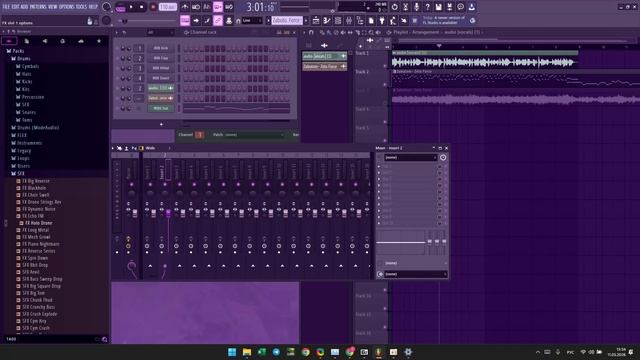Open the Piano roll view icon

(x=327, y=20)
